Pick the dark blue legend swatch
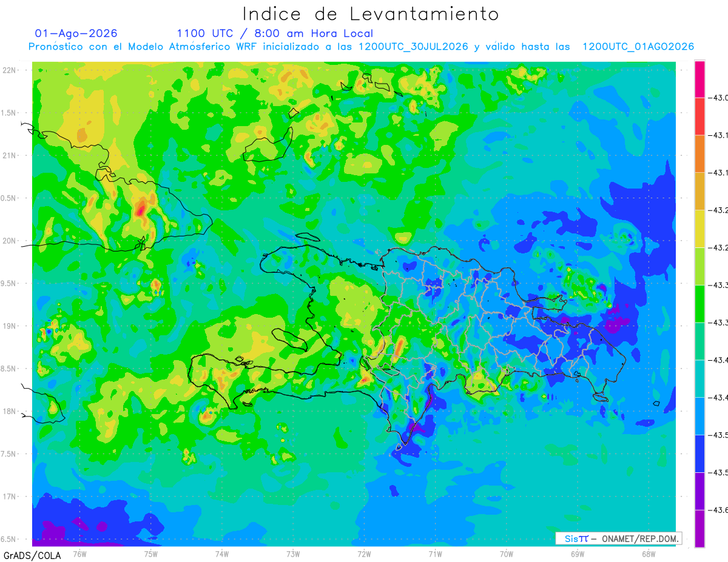This screenshot has height=562, width=728. [699, 453]
